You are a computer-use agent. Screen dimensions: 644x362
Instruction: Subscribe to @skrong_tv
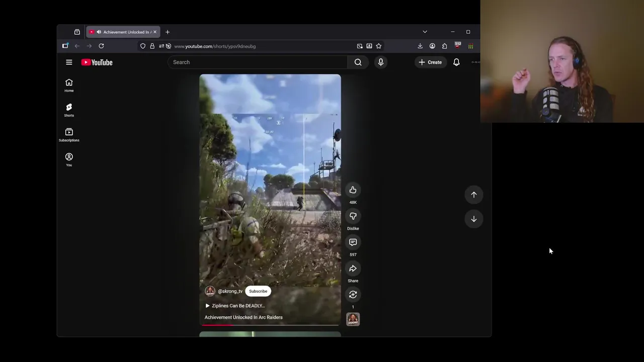258,291
